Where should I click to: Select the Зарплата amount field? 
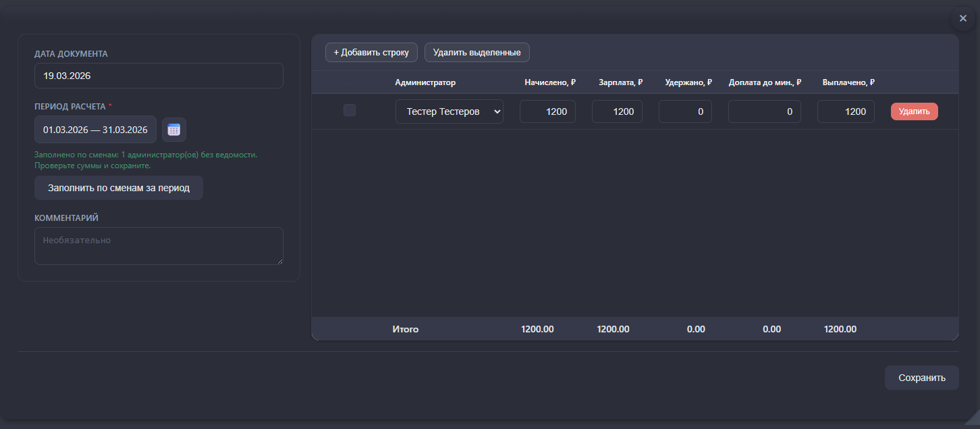pyautogui.click(x=617, y=111)
